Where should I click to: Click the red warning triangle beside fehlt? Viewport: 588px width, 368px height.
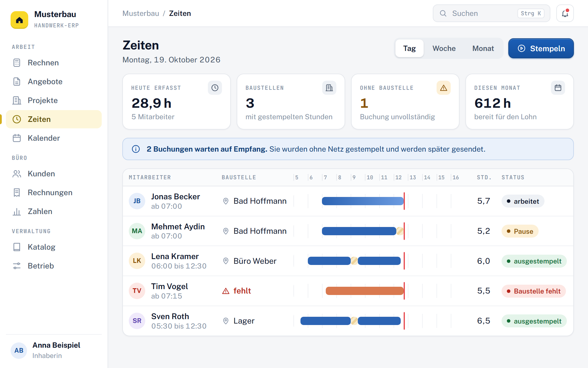[x=225, y=291]
